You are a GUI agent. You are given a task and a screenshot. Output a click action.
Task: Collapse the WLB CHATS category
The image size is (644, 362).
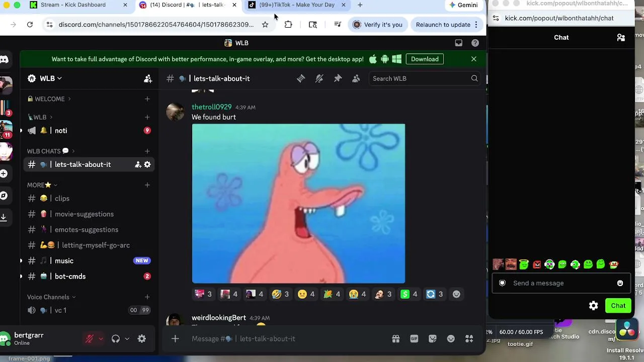pos(51,151)
